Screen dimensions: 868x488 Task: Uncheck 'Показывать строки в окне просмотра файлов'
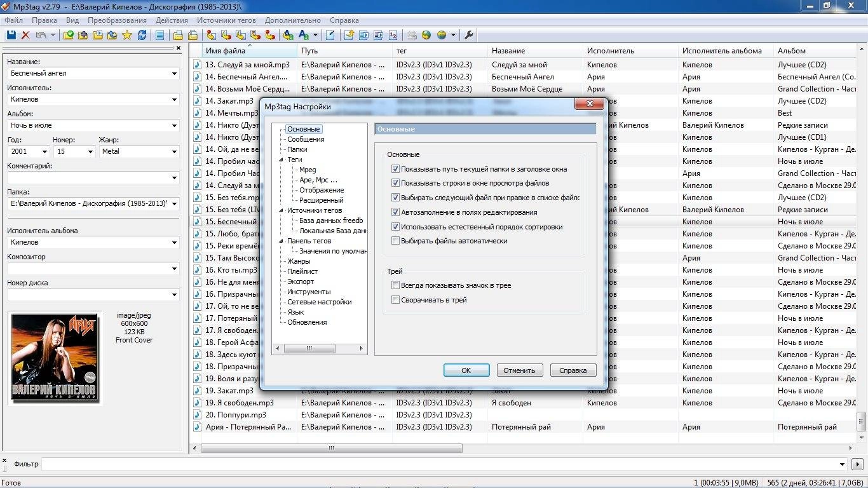(395, 183)
